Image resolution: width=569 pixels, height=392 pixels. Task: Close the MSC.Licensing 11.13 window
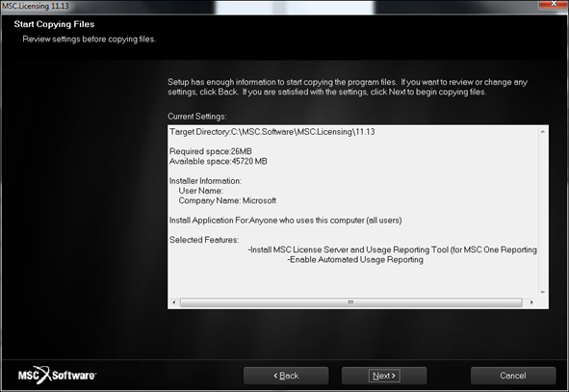click(554, 4)
